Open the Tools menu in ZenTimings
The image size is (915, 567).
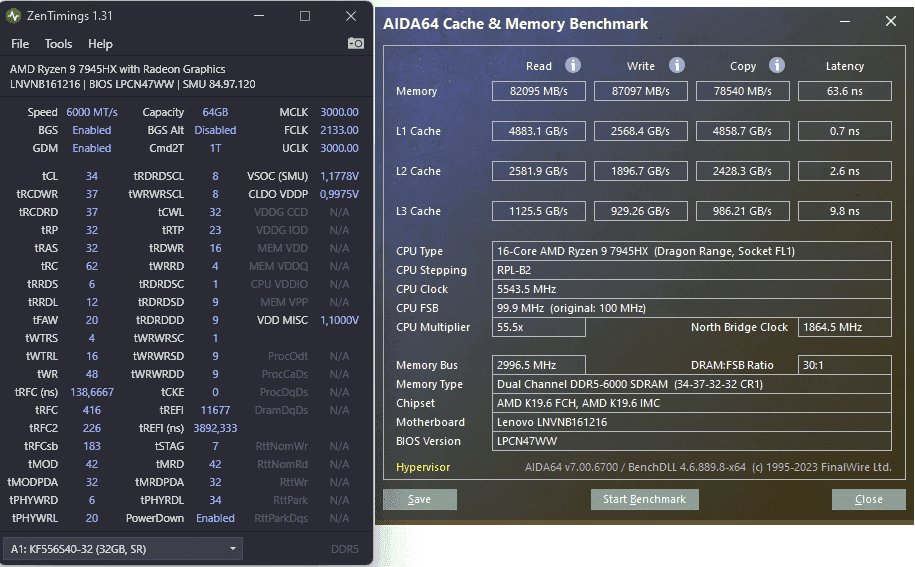pyautogui.click(x=59, y=44)
